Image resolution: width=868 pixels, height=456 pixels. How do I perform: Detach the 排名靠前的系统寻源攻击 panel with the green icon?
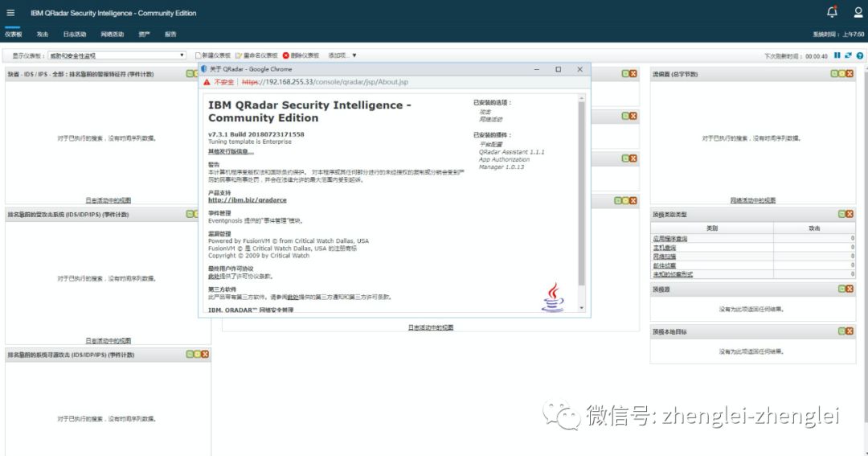[x=190, y=354]
